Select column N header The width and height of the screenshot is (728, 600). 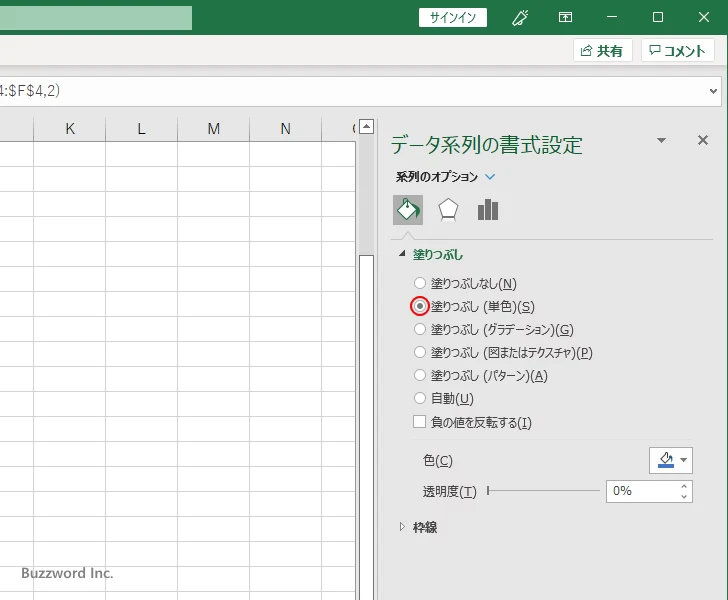coord(286,129)
